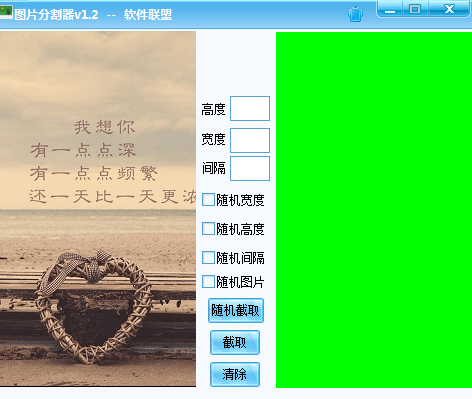Click into the 间隔 input field
Image resolution: width=472 pixels, height=399 pixels.
click(250, 168)
